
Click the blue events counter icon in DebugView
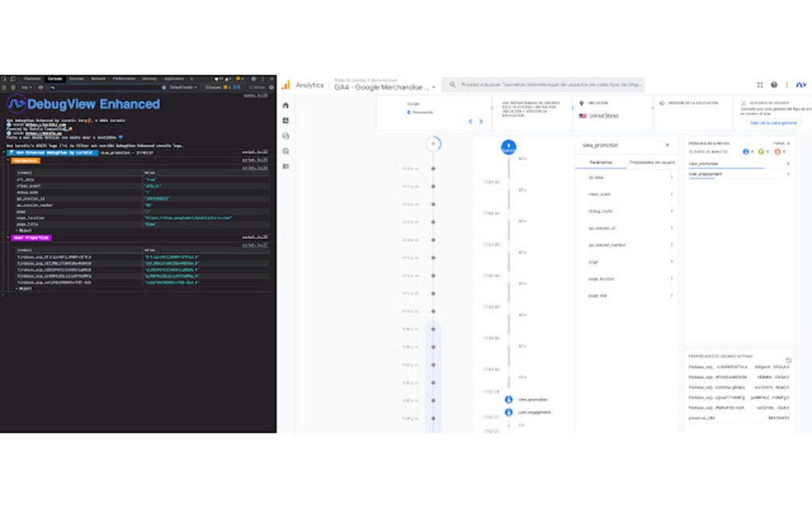746,151
